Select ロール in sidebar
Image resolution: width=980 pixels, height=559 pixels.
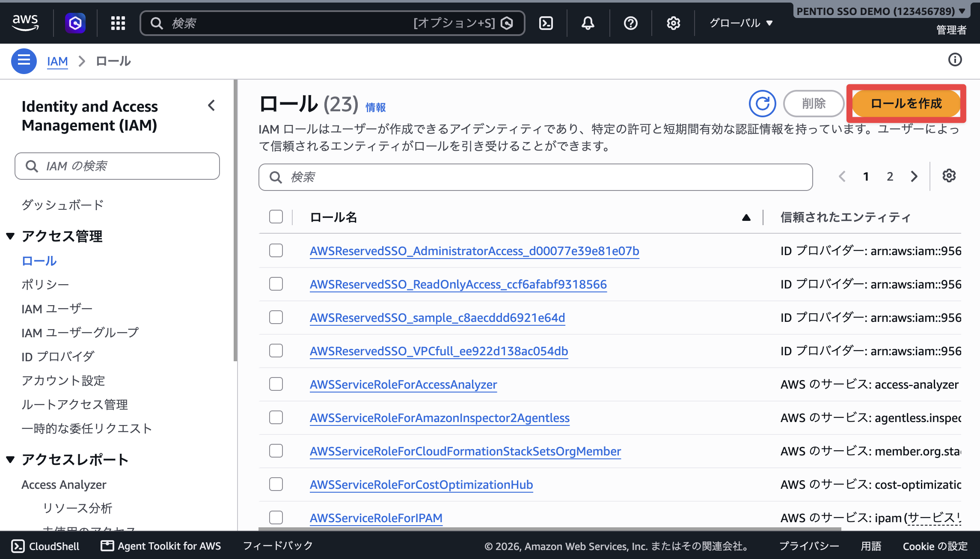pos(39,261)
